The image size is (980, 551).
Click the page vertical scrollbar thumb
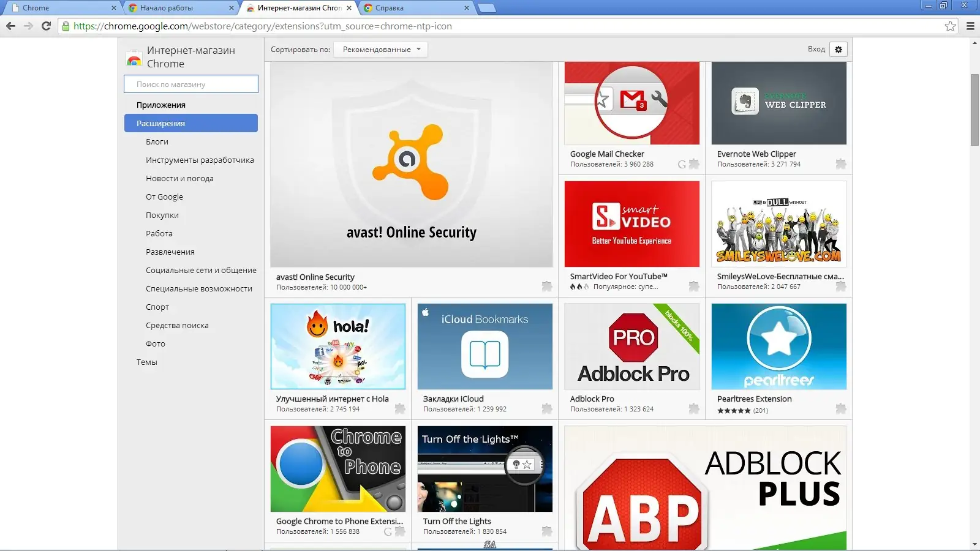coord(974,110)
